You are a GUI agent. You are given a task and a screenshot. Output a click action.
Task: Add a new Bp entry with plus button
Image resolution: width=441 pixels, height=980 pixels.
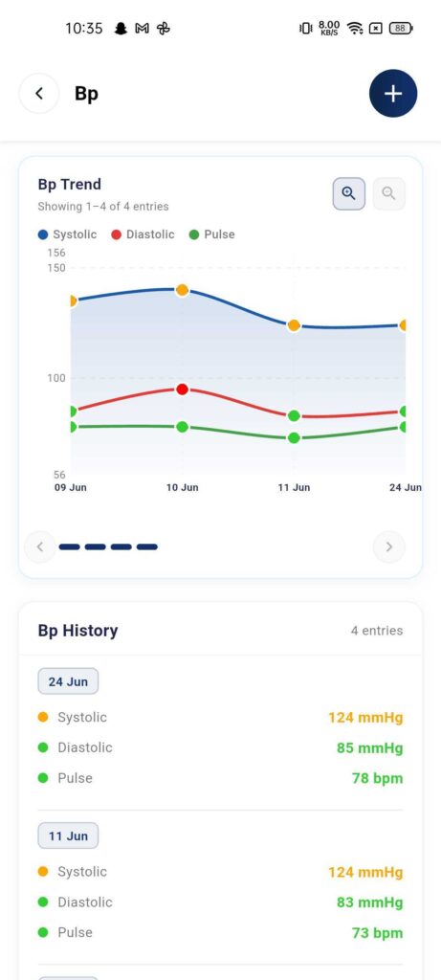tap(393, 94)
